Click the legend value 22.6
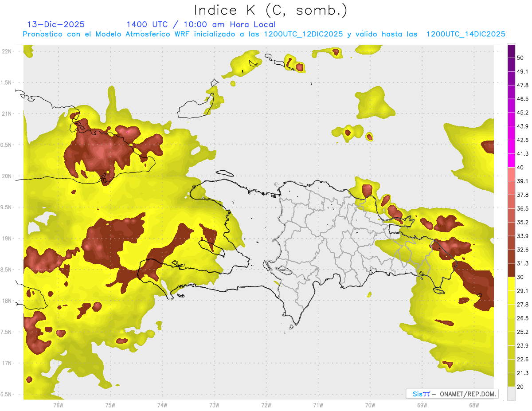 click(x=522, y=360)
